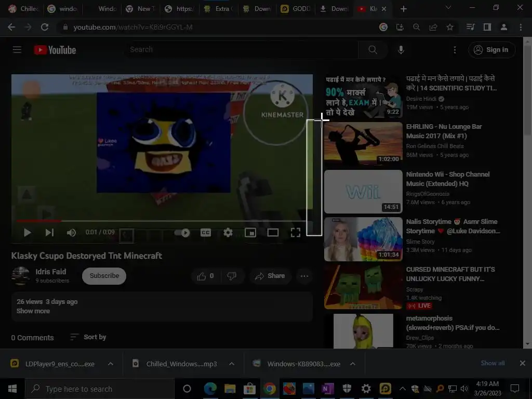532x399 pixels.
Task: Open the Sort by comments dropdown
Action: (88, 337)
